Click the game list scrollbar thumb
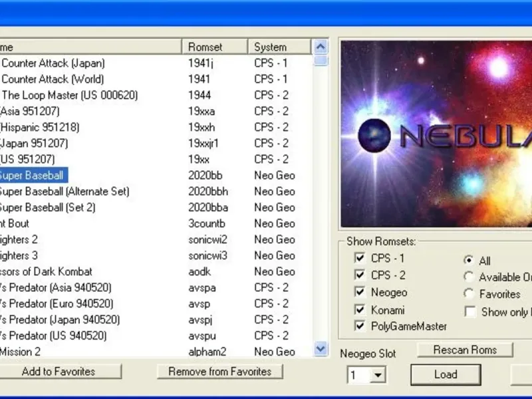This screenshot has height=399, width=532. coord(321,61)
